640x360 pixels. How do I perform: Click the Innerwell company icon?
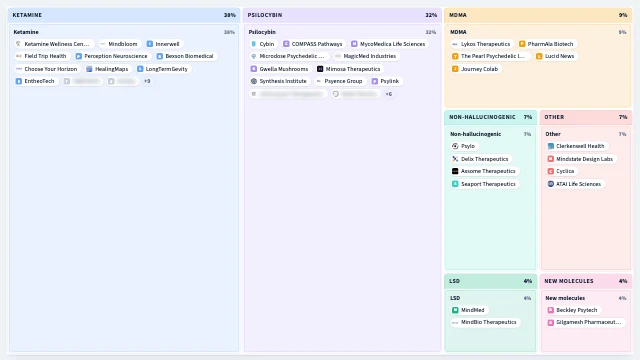point(150,44)
